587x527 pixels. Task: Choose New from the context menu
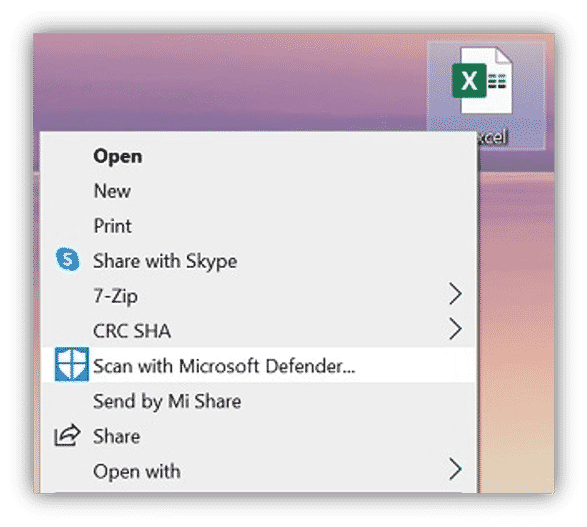pos(258,191)
